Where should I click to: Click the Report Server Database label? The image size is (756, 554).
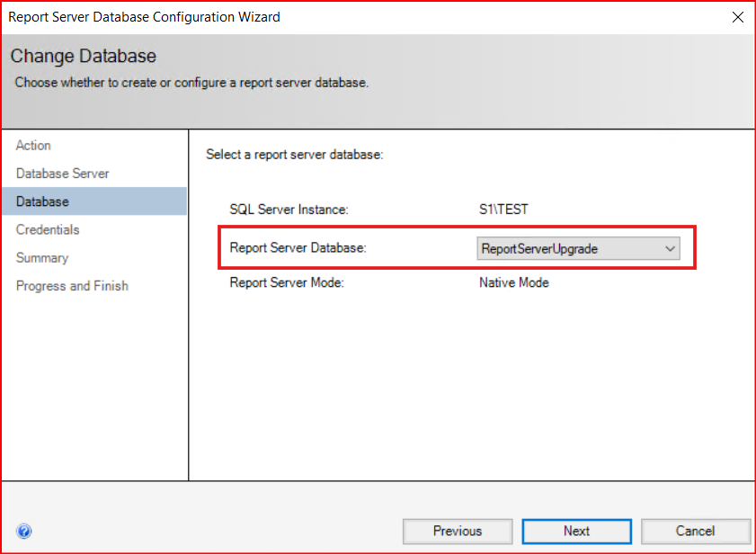(x=298, y=248)
